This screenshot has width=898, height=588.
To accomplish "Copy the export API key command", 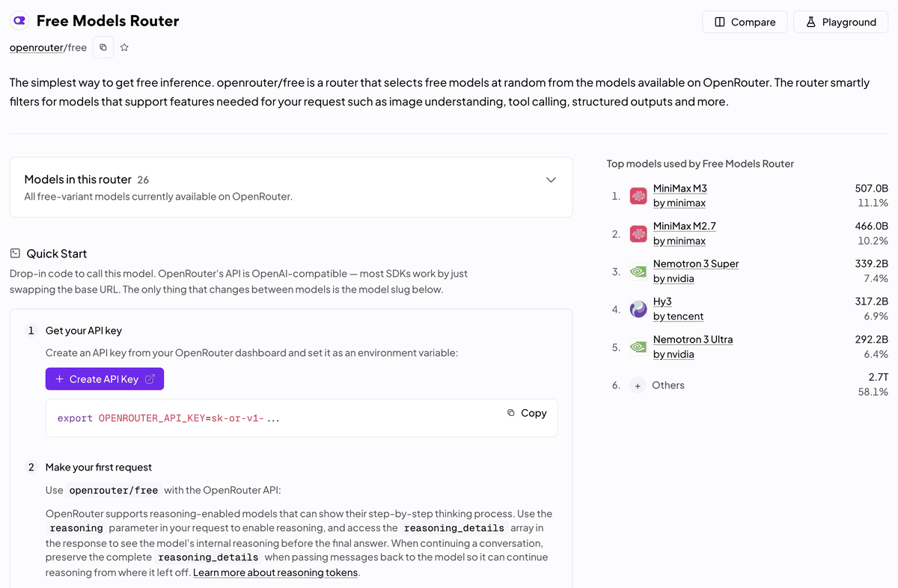I will click(527, 413).
